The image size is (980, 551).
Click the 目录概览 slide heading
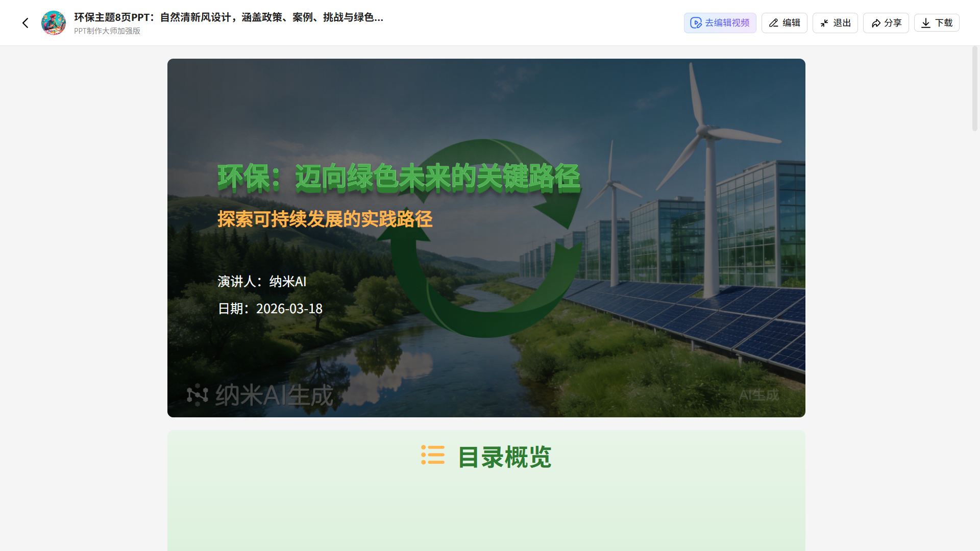[x=504, y=457]
